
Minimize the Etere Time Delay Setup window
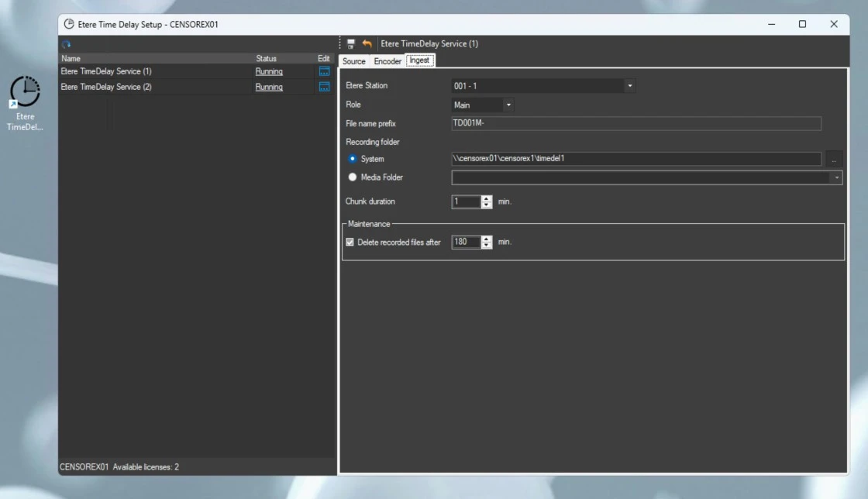tap(772, 24)
